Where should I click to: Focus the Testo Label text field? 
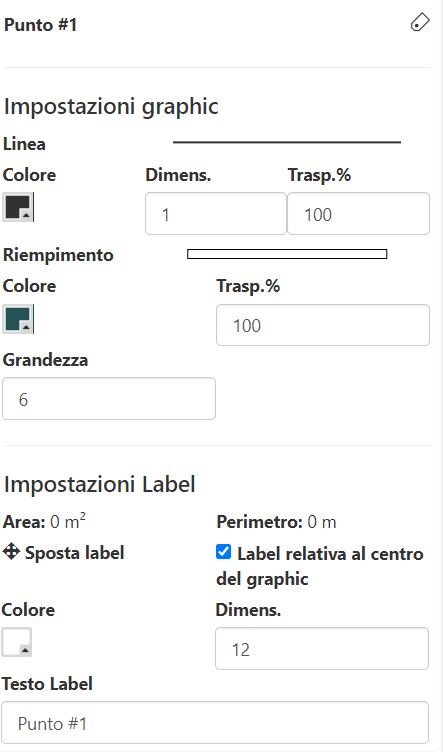[x=215, y=723]
